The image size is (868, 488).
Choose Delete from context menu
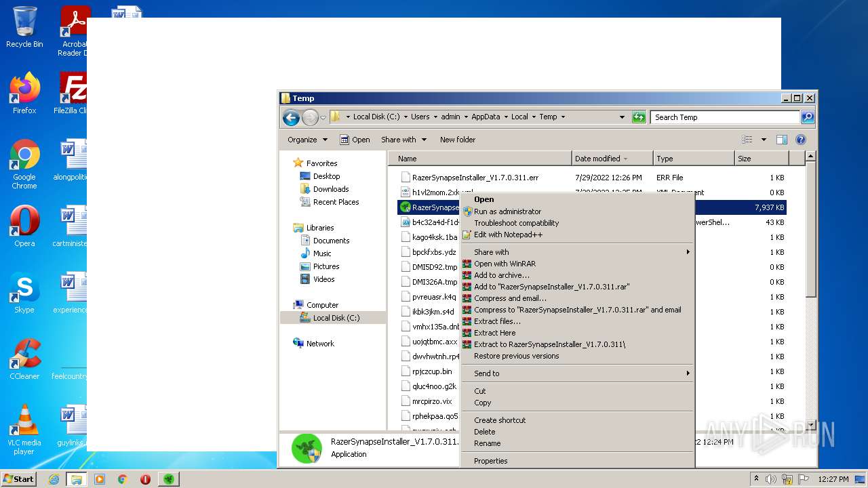click(x=577, y=432)
